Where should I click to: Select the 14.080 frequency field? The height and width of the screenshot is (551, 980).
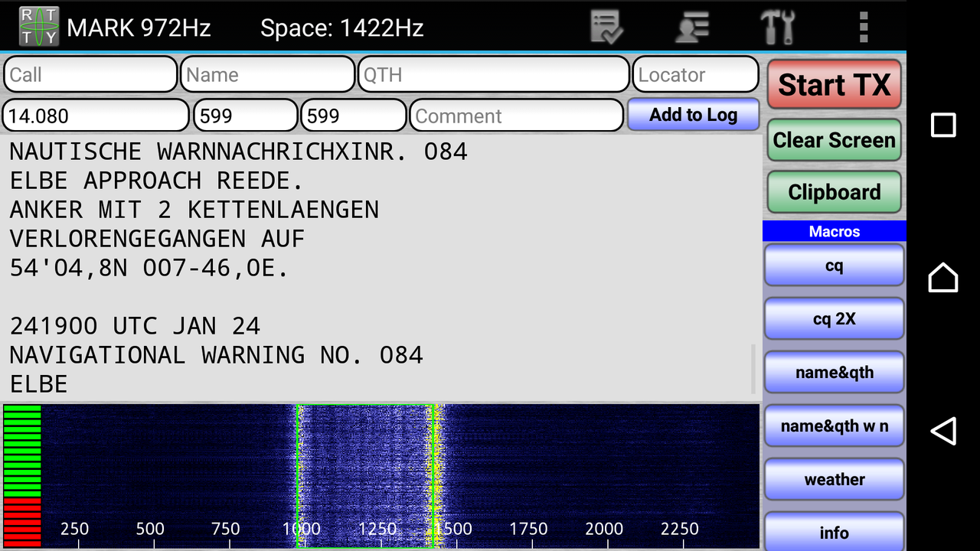click(x=96, y=116)
